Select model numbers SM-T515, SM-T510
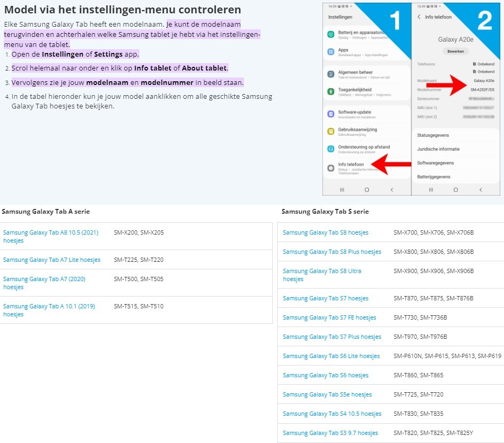The height and width of the screenshot is (443, 504). [138, 306]
